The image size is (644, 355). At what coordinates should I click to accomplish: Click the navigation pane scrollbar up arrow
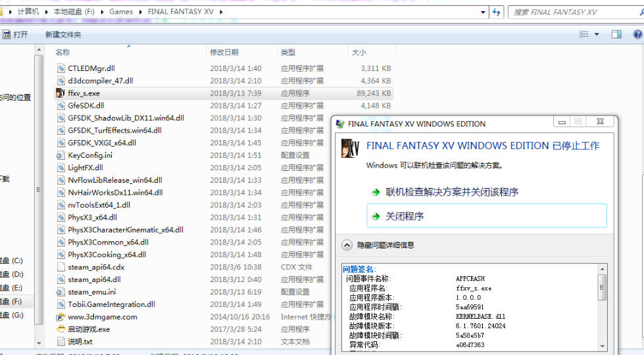39,50
